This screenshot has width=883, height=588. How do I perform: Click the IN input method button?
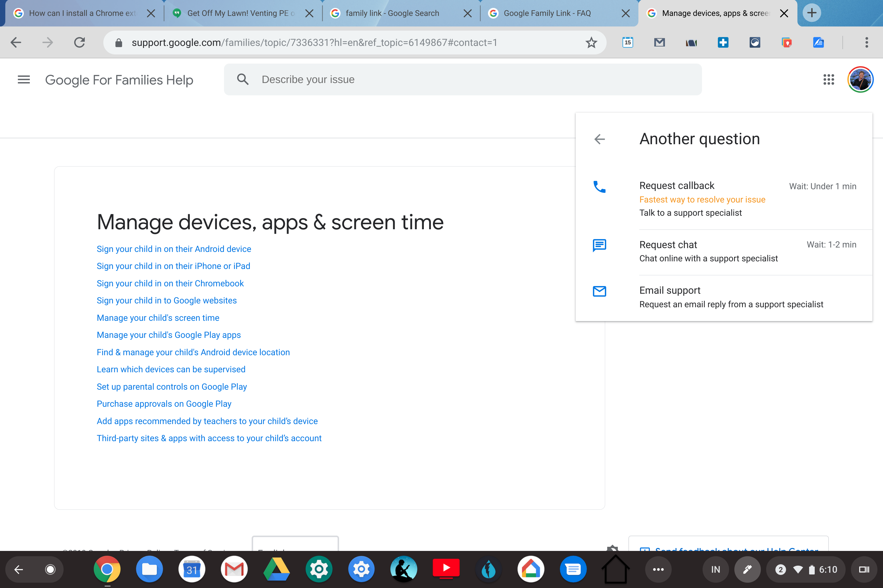click(716, 569)
